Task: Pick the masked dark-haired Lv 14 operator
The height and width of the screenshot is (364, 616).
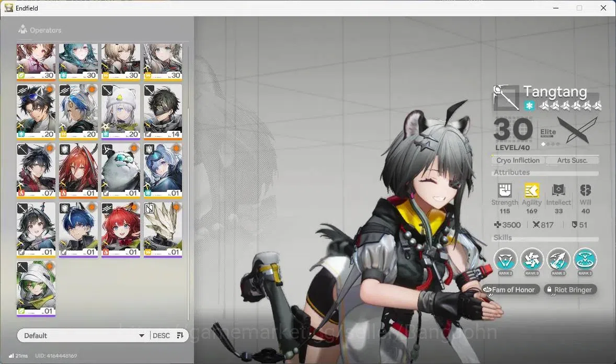Action: pos(163,112)
